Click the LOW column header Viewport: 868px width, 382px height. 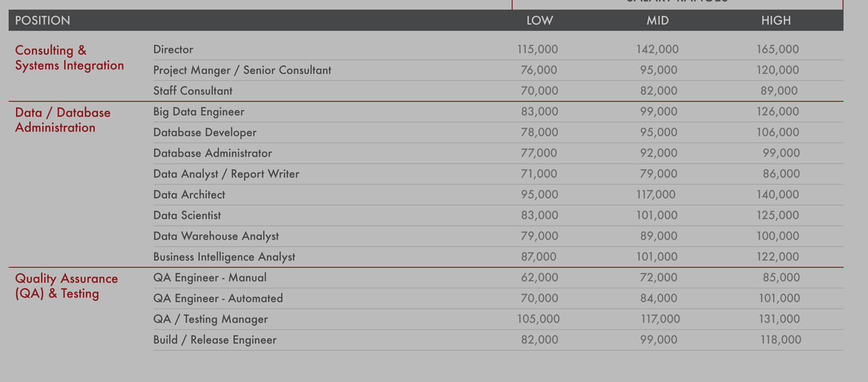539,21
